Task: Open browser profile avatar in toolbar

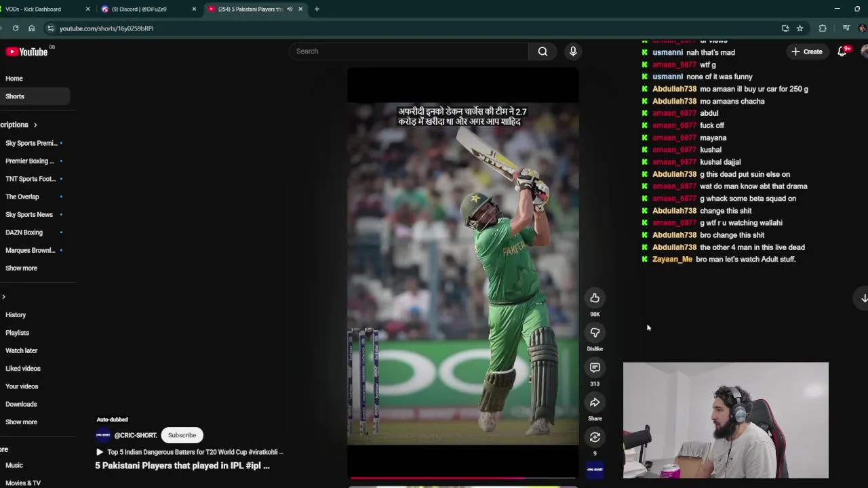Action: 863,28
